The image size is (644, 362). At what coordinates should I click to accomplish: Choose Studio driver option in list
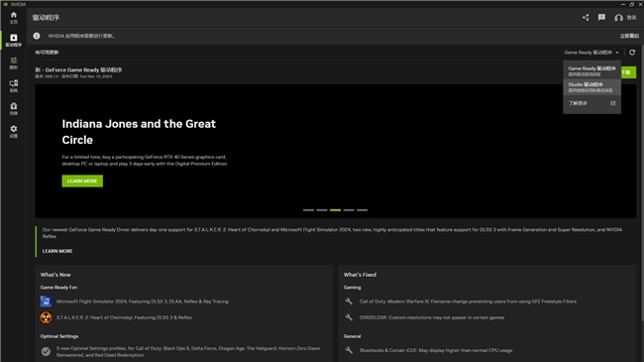[591, 87]
